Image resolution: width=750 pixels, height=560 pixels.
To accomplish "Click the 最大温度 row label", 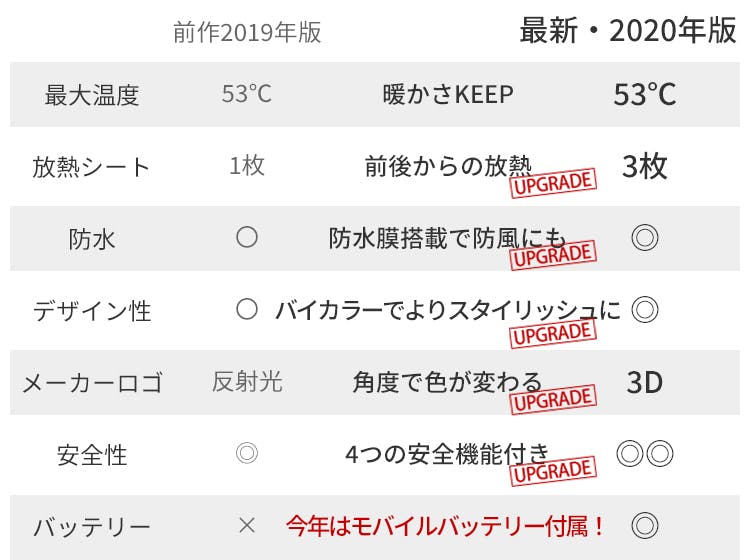I will click(92, 95).
